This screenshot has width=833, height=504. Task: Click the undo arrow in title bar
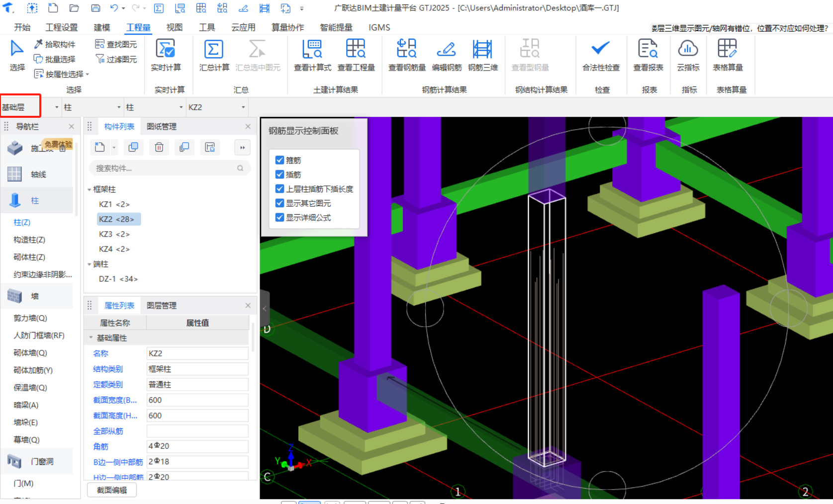[114, 8]
